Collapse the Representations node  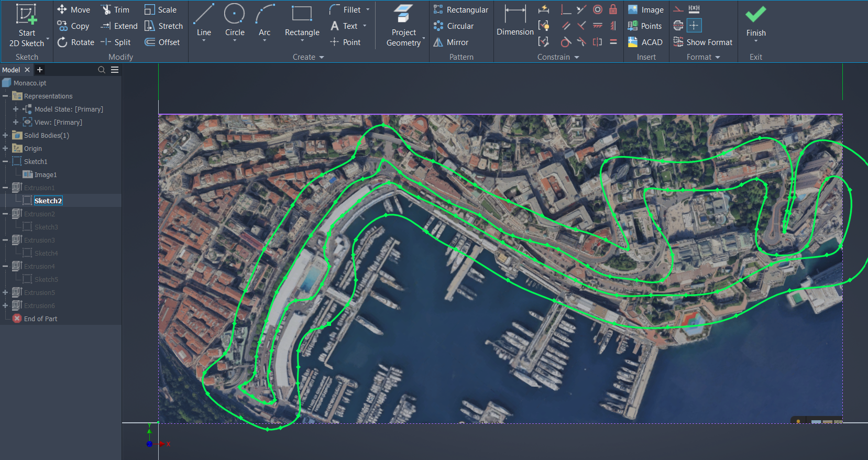click(5, 96)
